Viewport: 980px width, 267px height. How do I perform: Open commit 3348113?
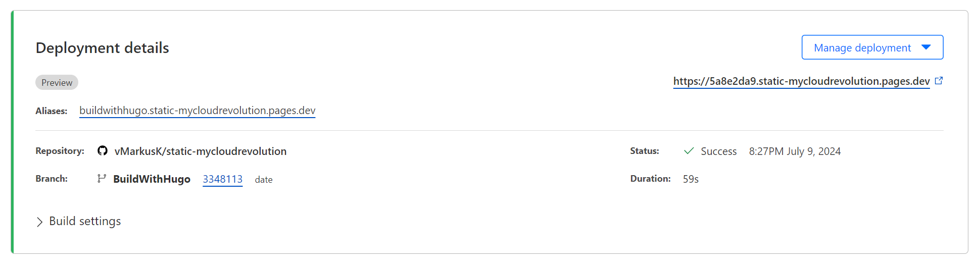[x=222, y=179]
